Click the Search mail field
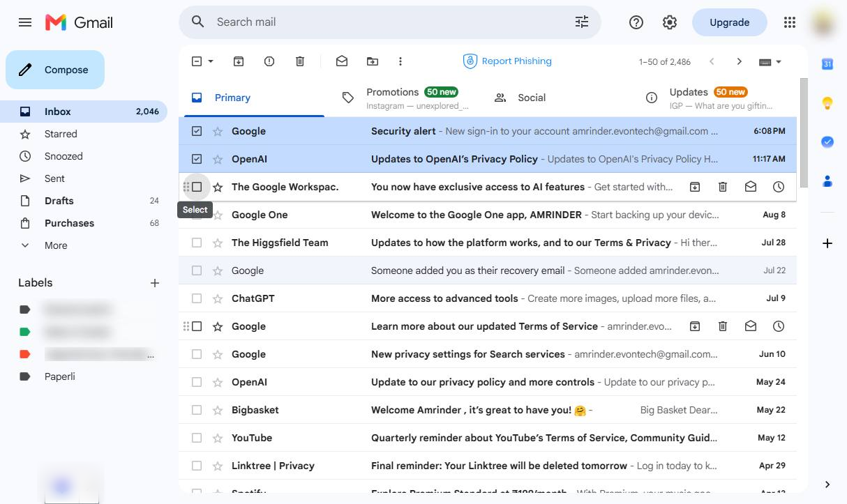The image size is (847, 504). [391, 22]
